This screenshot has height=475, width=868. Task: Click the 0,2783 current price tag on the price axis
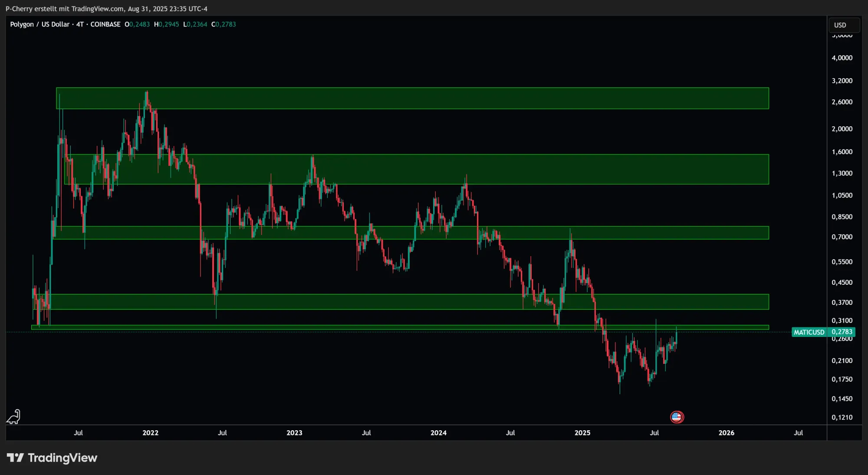[842, 332]
